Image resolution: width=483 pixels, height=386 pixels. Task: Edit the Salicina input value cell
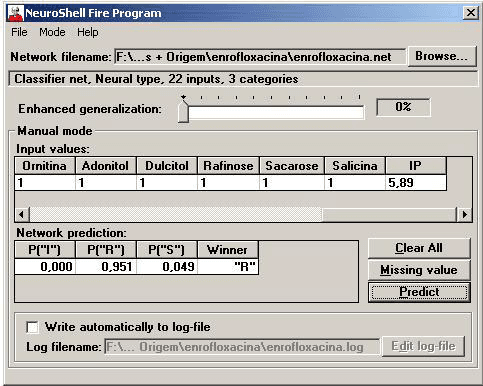click(x=355, y=183)
